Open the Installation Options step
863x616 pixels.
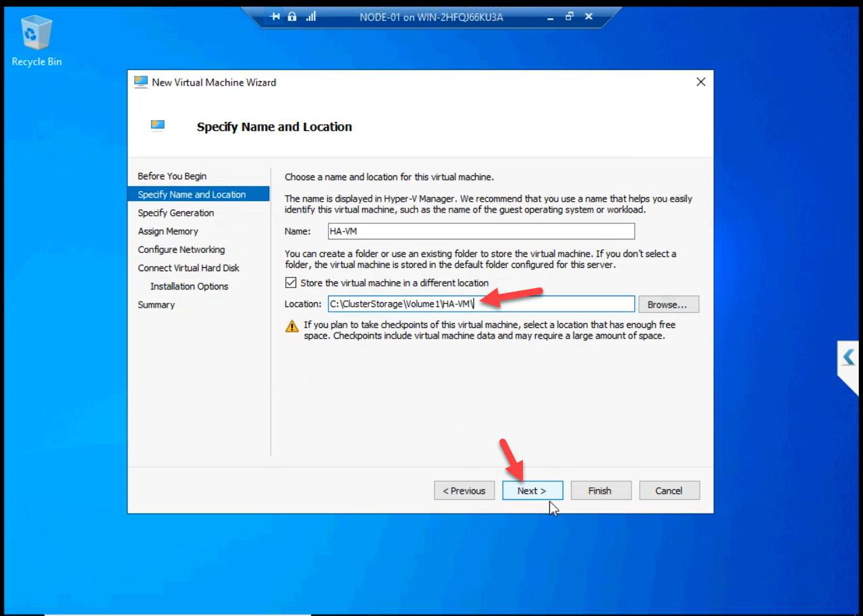pyautogui.click(x=190, y=286)
